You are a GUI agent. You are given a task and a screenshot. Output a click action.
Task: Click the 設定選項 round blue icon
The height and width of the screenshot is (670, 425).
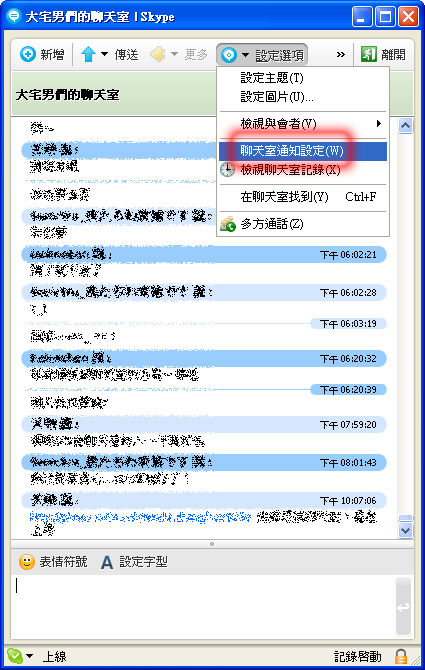click(x=229, y=55)
